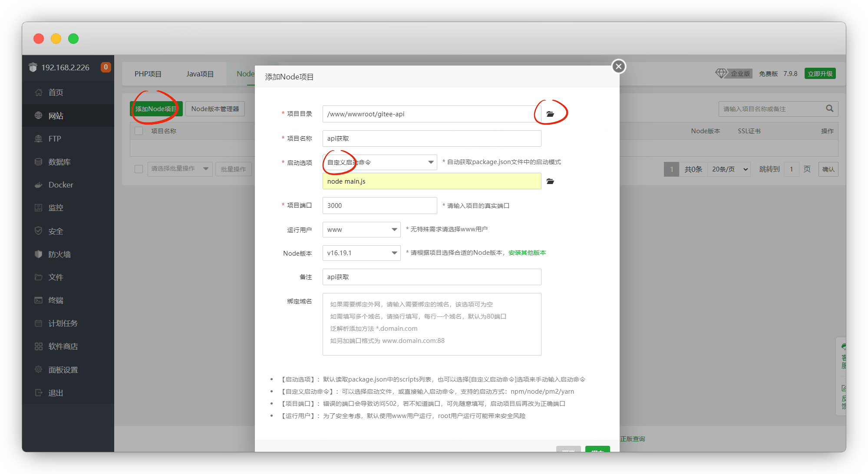The width and height of the screenshot is (868, 474).
Task: Expand the run user www dropdown
Action: (361, 230)
